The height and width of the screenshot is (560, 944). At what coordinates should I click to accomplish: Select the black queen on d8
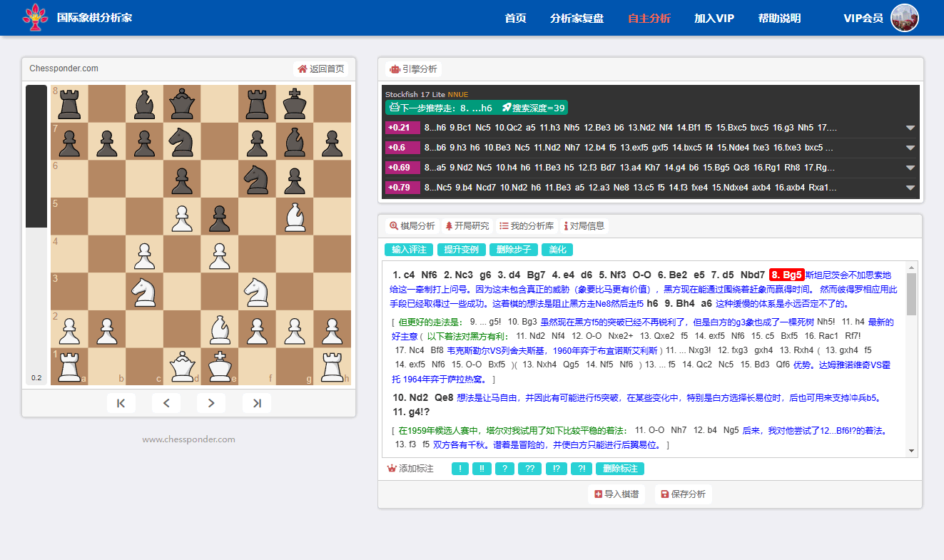click(x=182, y=104)
